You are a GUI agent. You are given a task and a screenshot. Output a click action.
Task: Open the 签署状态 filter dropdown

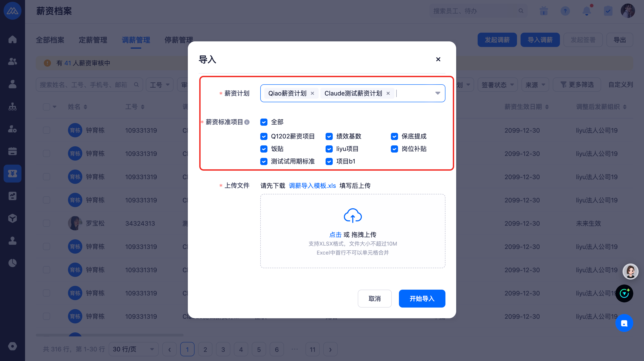tap(497, 85)
